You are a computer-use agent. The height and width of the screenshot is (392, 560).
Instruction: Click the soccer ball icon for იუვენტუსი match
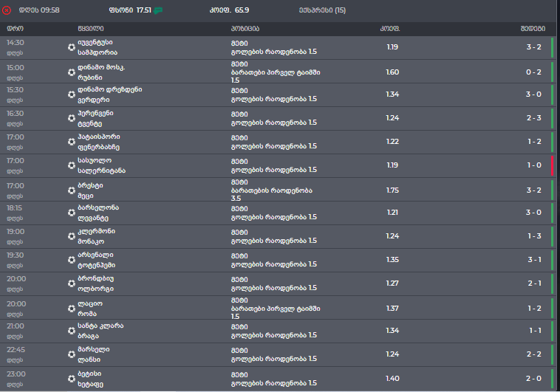pos(71,47)
